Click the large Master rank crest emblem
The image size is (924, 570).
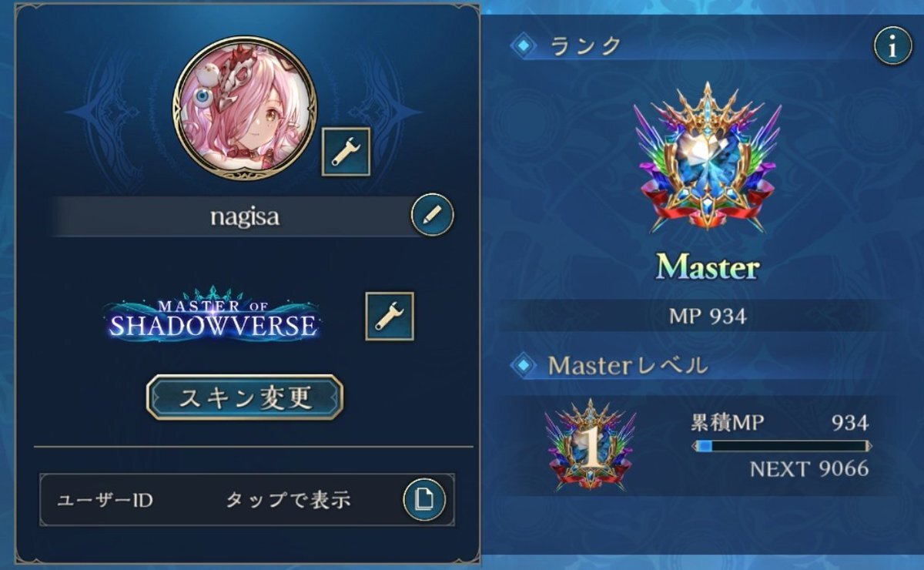tap(708, 159)
